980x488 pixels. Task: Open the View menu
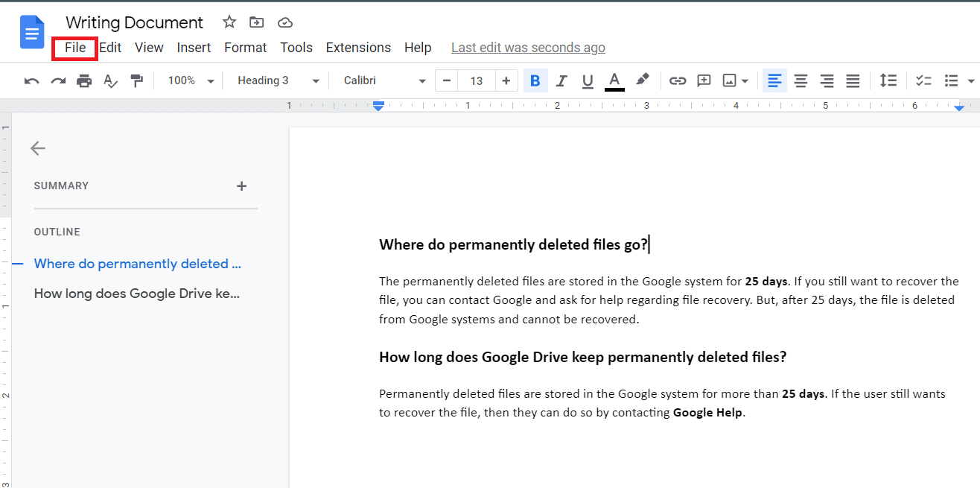pos(149,48)
